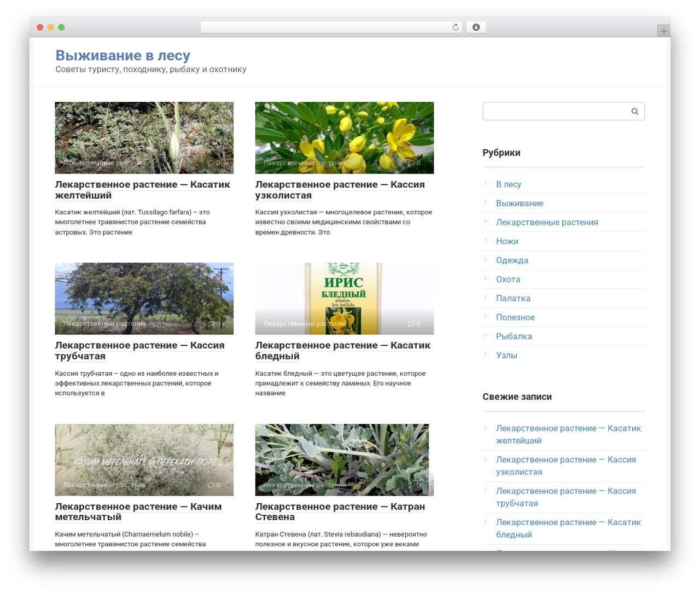Open article heading Кассия трубчатая
This screenshot has height=593, width=700.
tap(140, 351)
